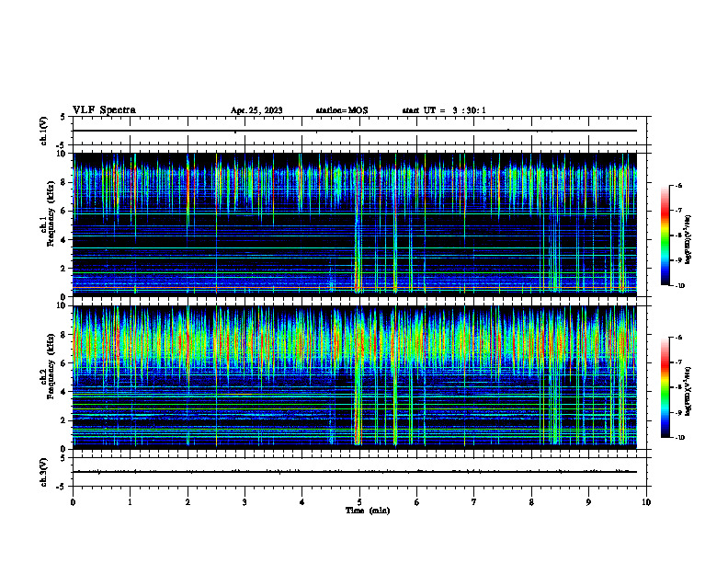Click the ch.1 voltage waveform trace
This screenshot has width=728, height=563.
tap(355, 131)
